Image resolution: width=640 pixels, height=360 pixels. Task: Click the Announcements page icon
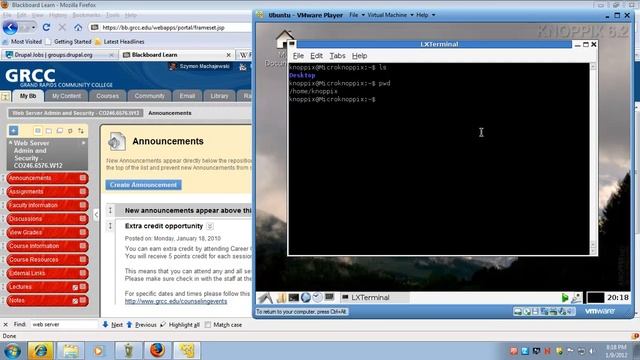117,141
